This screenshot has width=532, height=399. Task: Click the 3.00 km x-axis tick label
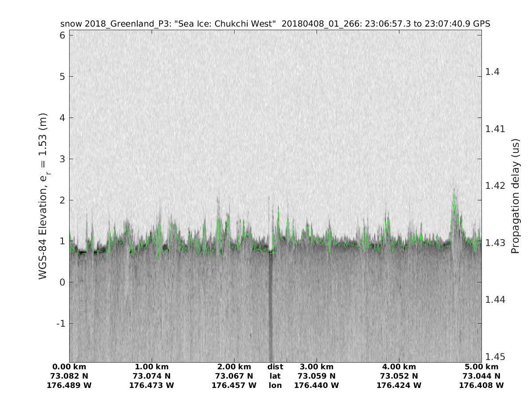click(x=317, y=367)
